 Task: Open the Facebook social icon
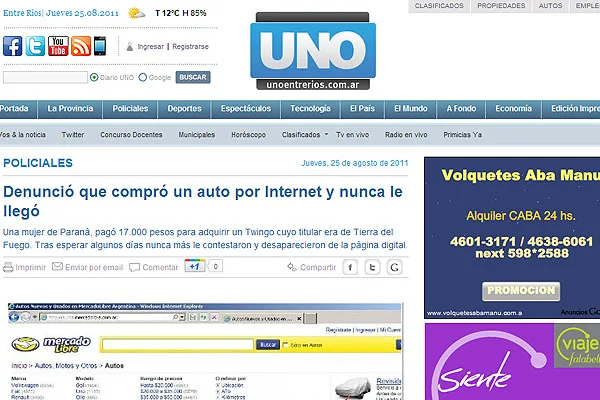[13, 46]
